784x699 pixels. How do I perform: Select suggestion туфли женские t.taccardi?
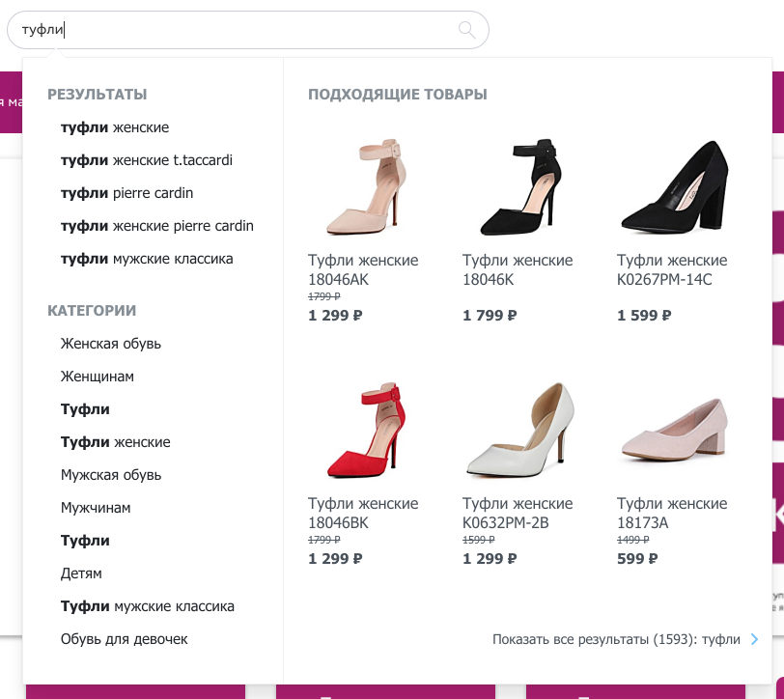tap(146, 160)
